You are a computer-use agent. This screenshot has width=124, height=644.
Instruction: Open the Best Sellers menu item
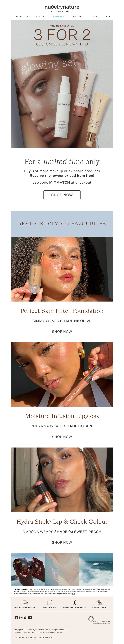22,17
